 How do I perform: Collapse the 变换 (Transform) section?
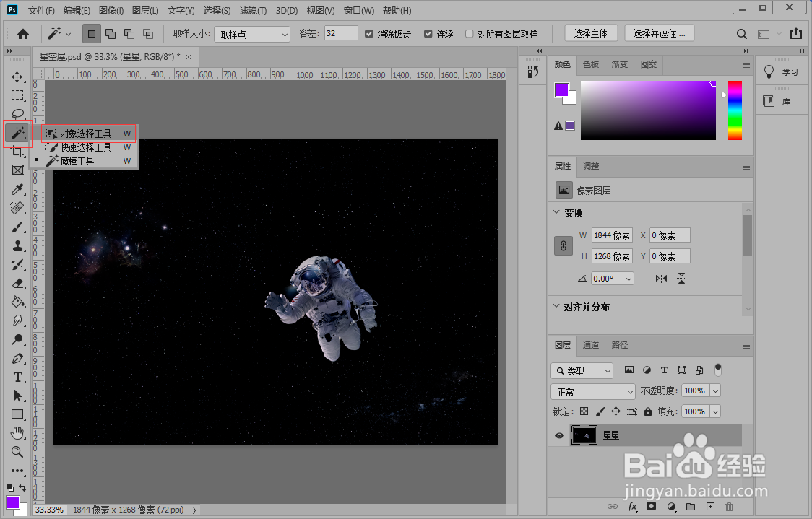pos(556,212)
